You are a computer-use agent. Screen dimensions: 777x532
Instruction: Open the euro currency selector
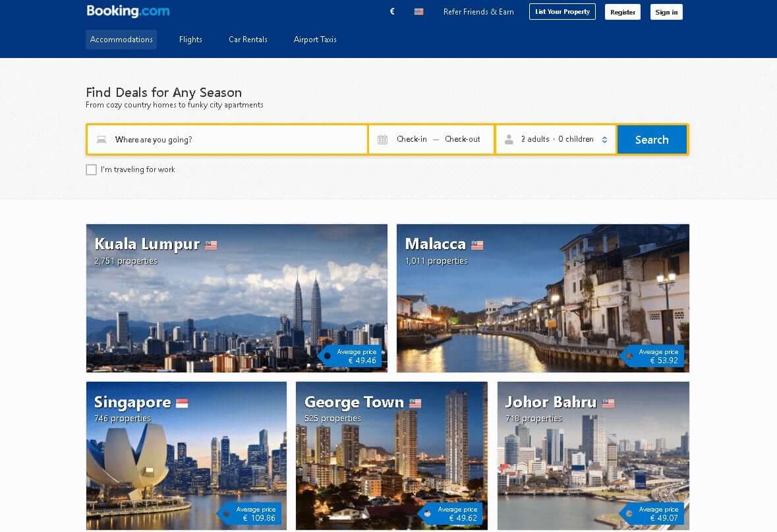tap(392, 11)
